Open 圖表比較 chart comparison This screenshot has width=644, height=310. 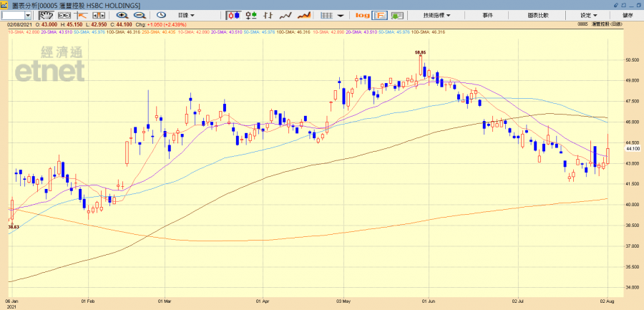[537, 15]
